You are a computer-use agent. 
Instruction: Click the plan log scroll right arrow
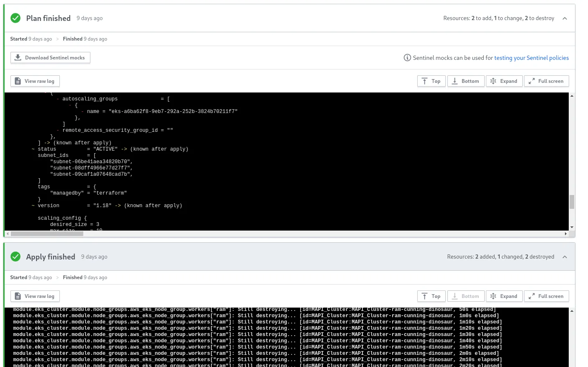click(566, 234)
